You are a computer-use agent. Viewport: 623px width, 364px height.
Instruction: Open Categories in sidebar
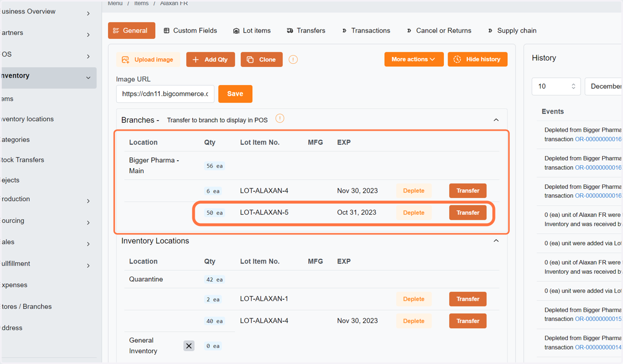15,140
